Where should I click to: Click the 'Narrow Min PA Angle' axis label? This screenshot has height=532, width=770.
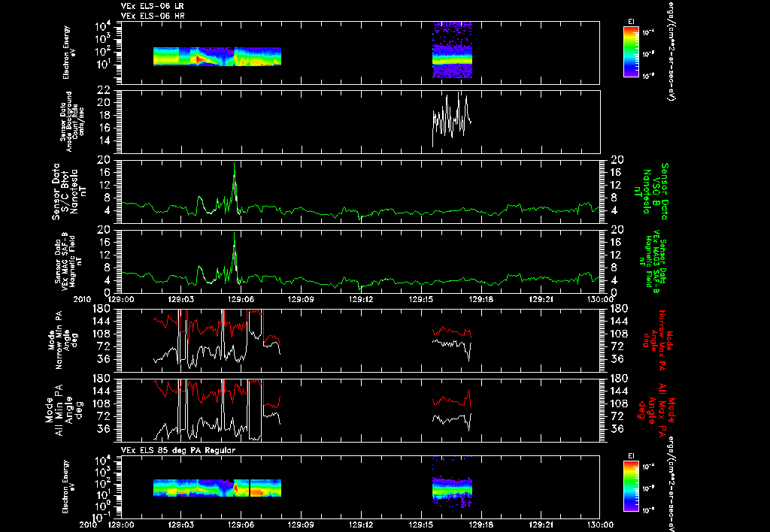[x=63, y=340]
